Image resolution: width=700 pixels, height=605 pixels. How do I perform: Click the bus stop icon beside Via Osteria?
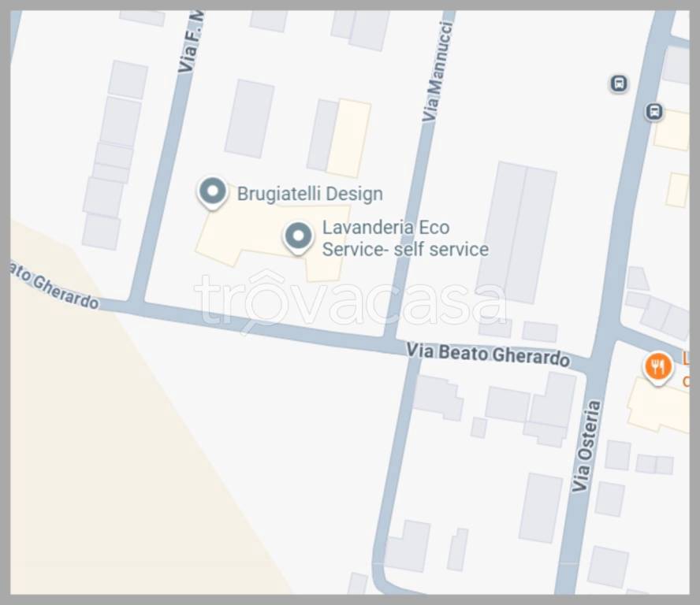click(x=654, y=112)
